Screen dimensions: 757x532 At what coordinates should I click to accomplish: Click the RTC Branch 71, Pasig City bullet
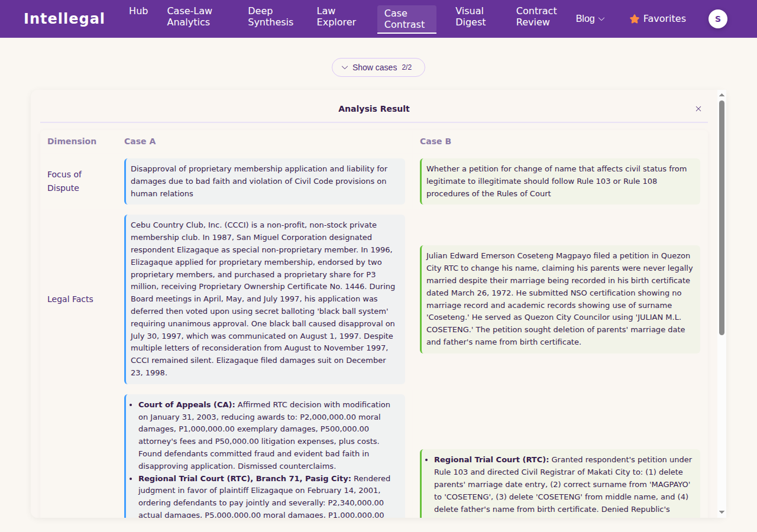coord(265,497)
